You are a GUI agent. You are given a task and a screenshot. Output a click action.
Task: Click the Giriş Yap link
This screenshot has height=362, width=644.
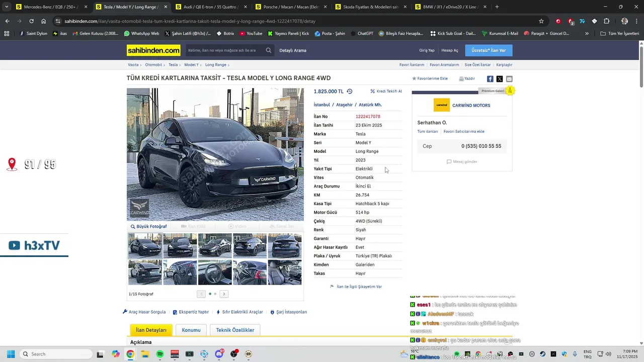(427, 50)
